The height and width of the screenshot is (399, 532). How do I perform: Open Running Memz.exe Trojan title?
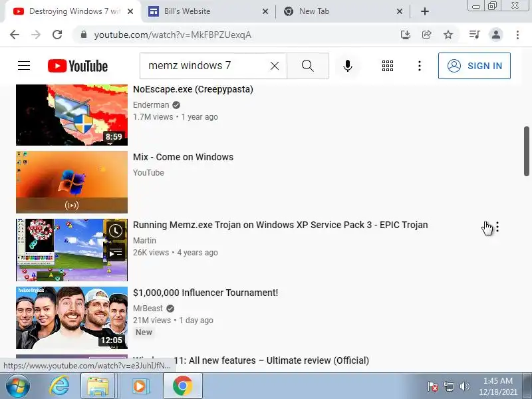click(x=280, y=225)
